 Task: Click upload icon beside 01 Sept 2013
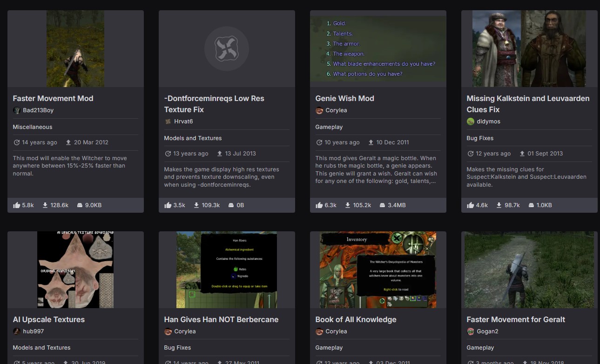(522, 154)
